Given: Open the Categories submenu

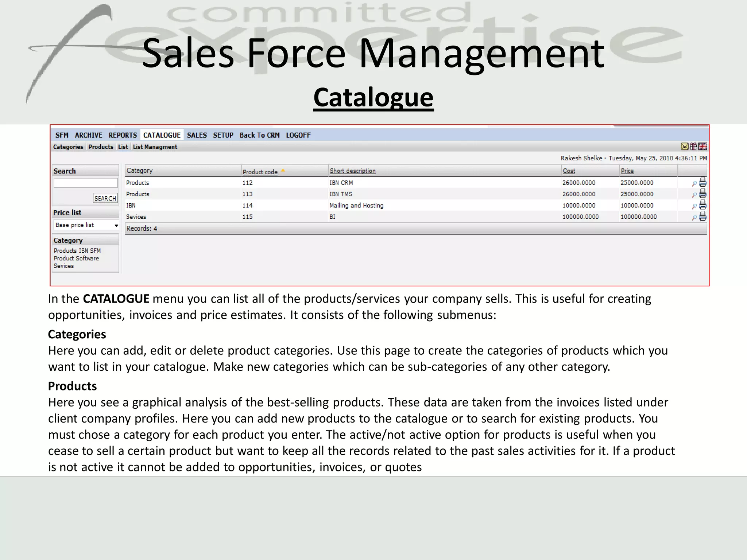Looking at the screenshot, I should [68, 147].
